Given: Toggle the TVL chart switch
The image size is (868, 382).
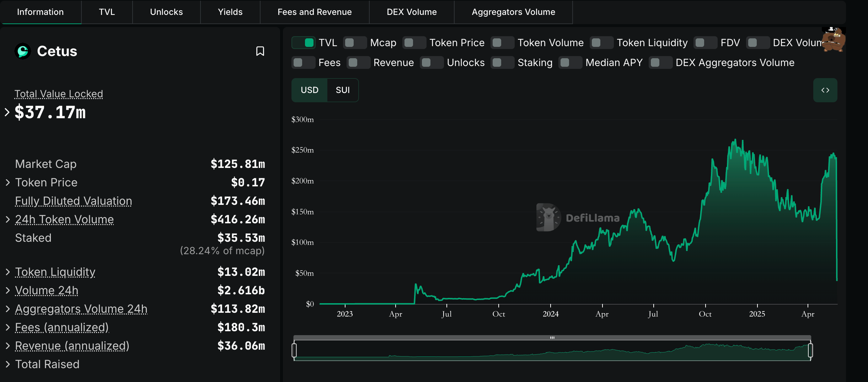Looking at the screenshot, I should tap(303, 43).
